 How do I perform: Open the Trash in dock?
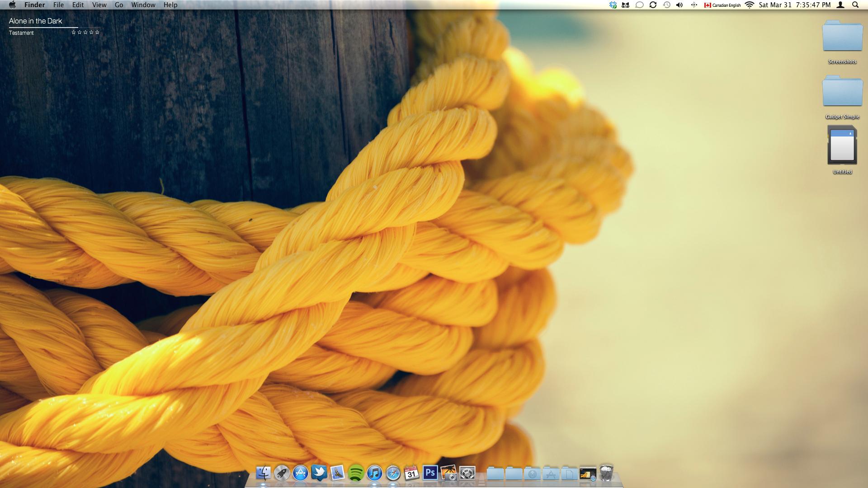(x=607, y=473)
